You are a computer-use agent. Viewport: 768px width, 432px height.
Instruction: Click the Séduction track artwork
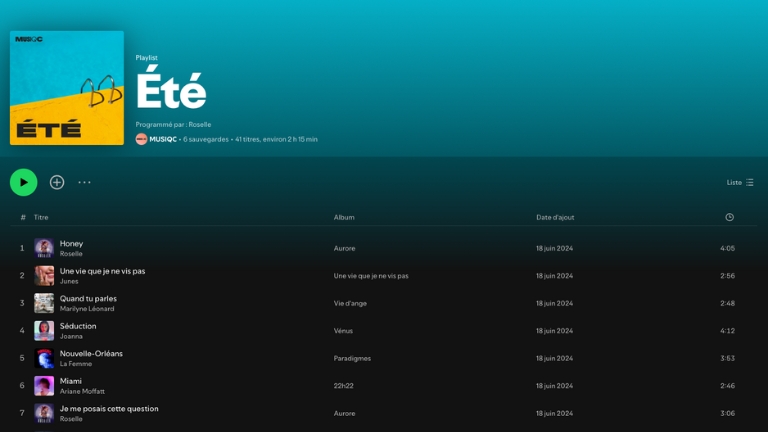coord(44,331)
